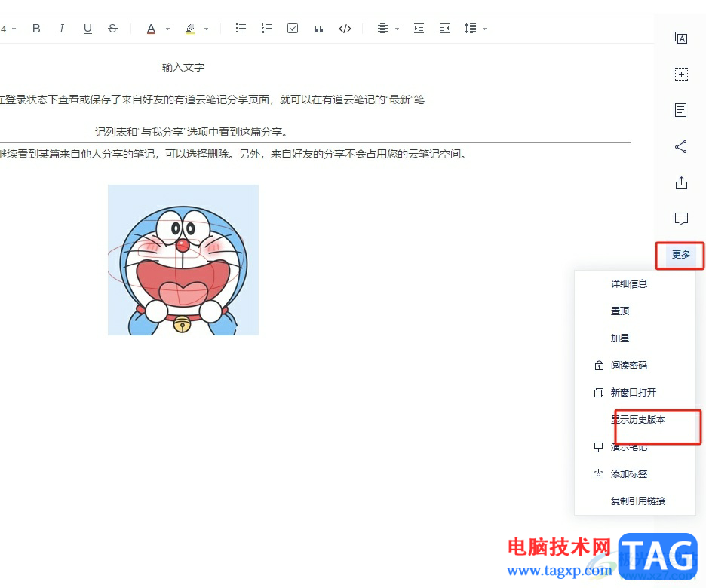This screenshot has height=588, width=706.
Task: Select 加星 menu entry
Action: click(619, 338)
